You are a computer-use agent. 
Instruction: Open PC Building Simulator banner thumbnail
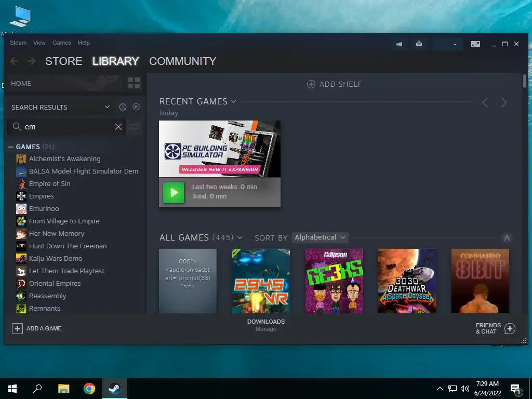point(220,149)
